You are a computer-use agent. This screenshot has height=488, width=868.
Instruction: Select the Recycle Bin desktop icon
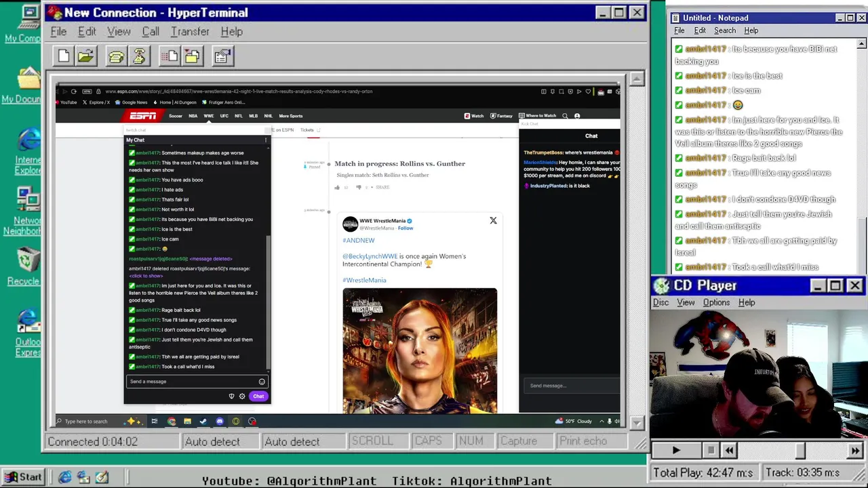coord(27,266)
